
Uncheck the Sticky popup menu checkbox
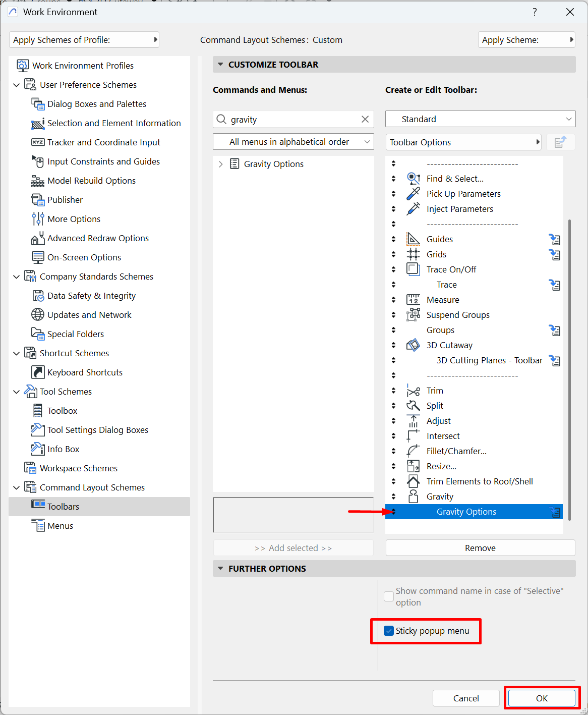tap(389, 631)
